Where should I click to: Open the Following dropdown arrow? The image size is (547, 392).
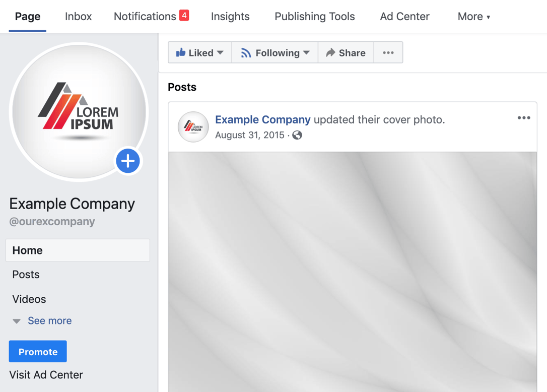[306, 52]
